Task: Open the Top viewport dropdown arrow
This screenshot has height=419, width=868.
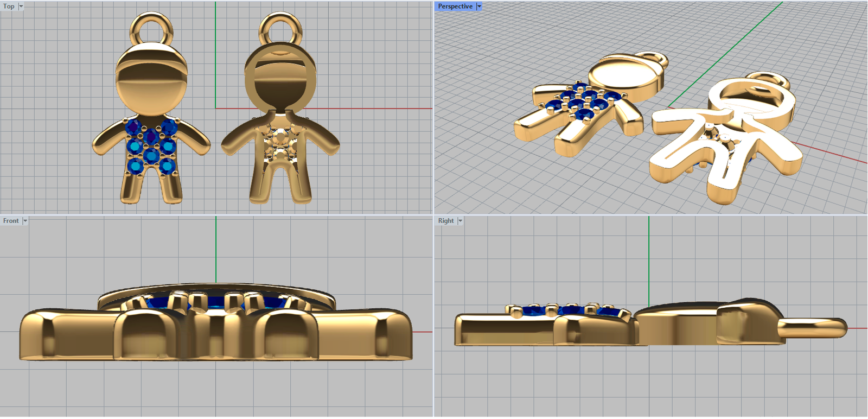Action: pyautogui.click(x=21, y=7)
